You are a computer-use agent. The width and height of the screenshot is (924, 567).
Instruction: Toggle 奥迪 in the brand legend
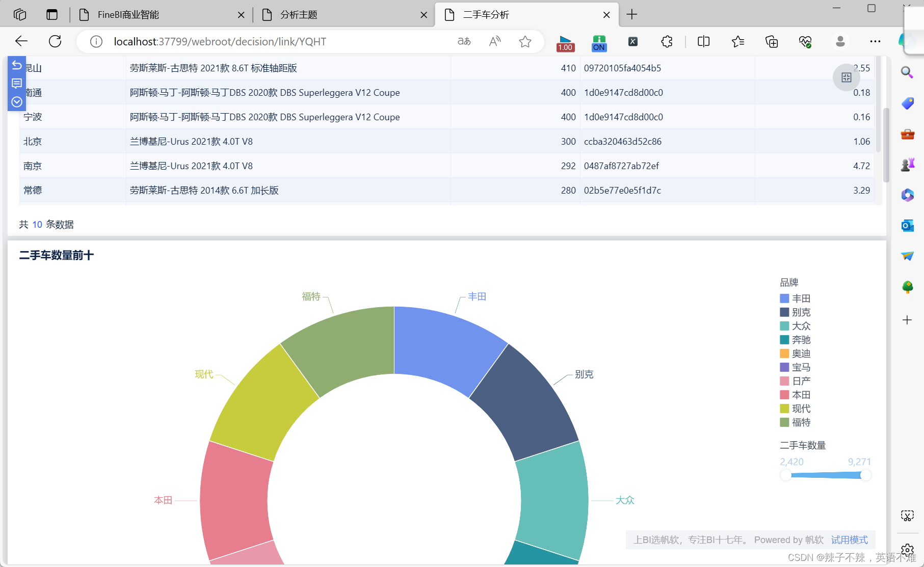pyautogui.click(x=795, y=354)
